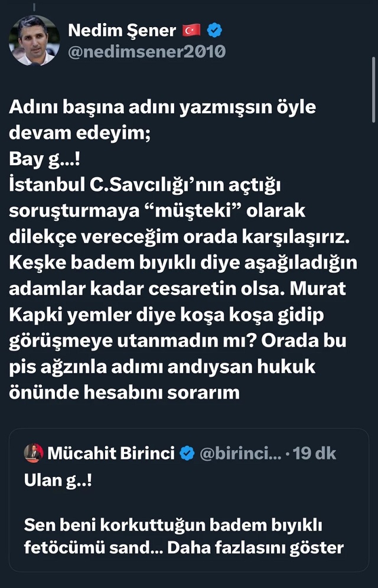
Task: Select the name 'Nedim Şener'
Action: [x=122, y=31]
